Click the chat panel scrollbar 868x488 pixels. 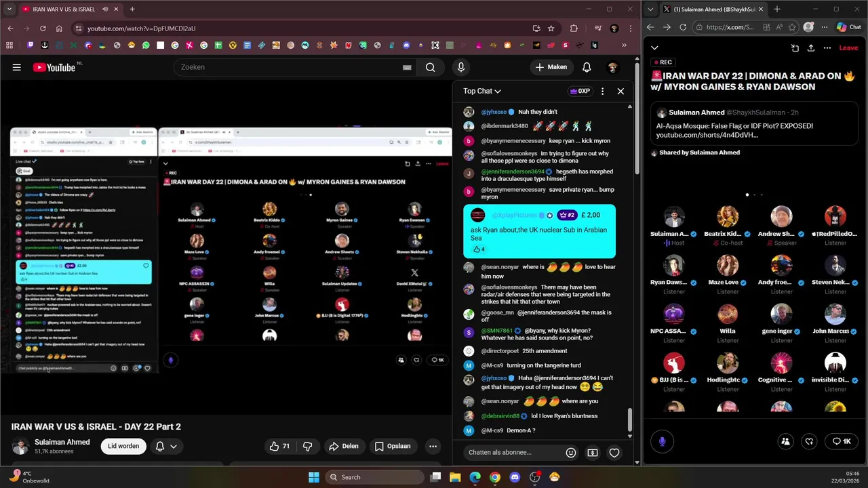[x=629, y=420]
